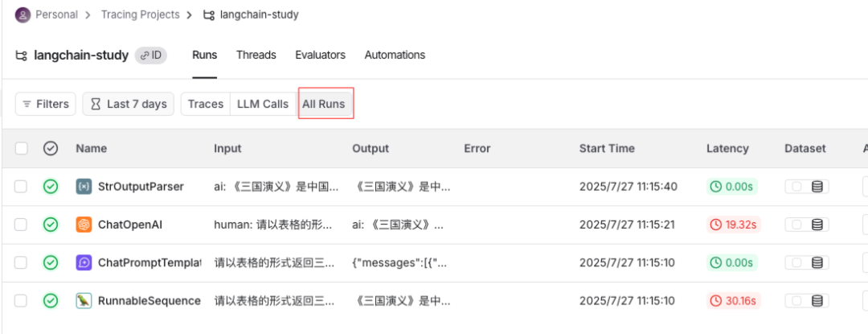Click the status column header check icon
The width and height of the screenshot is (868, 334).
[x=51, y=148]
